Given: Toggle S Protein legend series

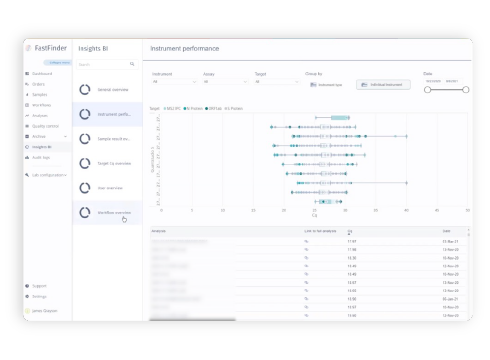Looking at the screenshot, I should (234, 109).
